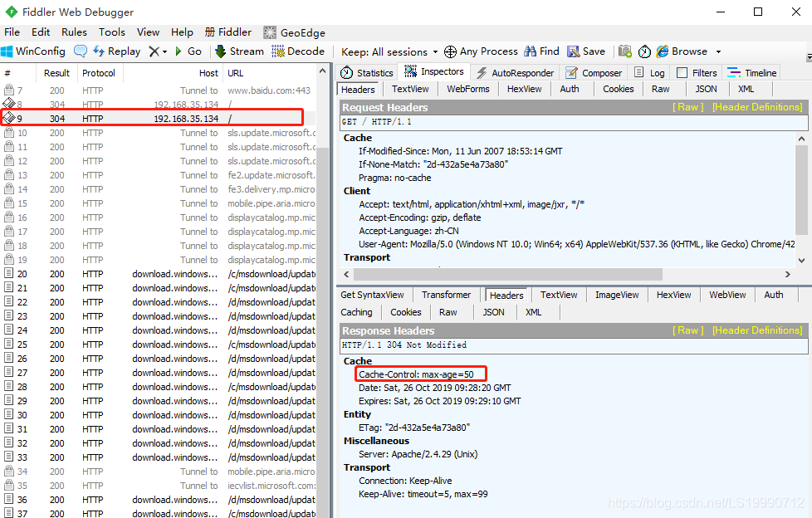Select response ImageView tab
Image resolution: width=812 pixels, height=518 pixels.
(x=617, y=295)
